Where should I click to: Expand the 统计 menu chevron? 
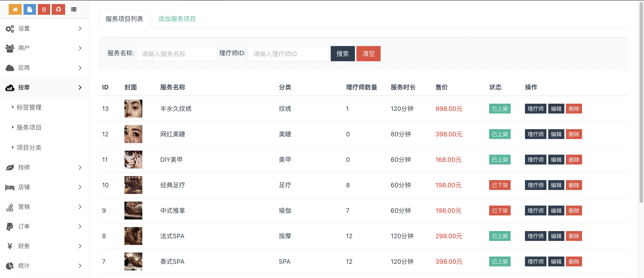coord(80,266)
